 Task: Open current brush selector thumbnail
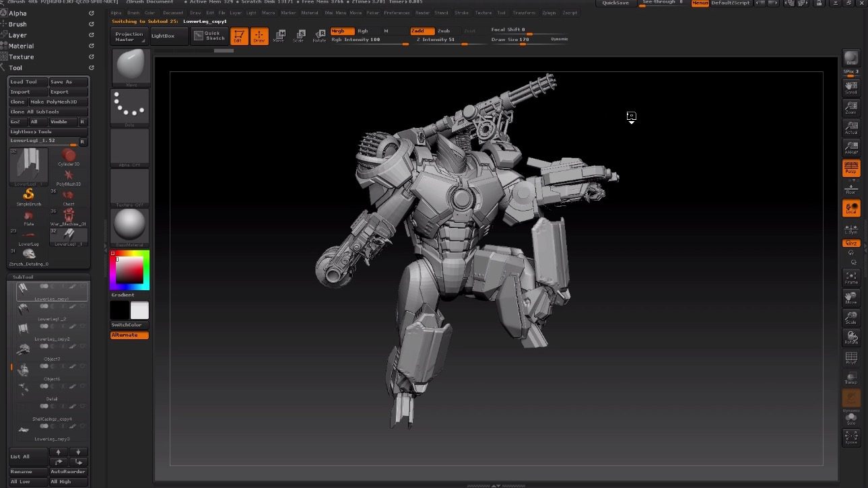131,67
